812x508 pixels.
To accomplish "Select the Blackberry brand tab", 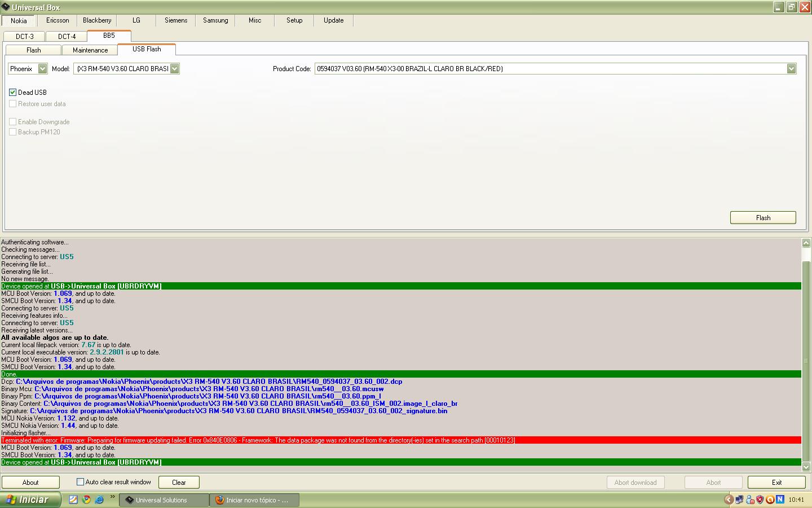I will [97, 20].
